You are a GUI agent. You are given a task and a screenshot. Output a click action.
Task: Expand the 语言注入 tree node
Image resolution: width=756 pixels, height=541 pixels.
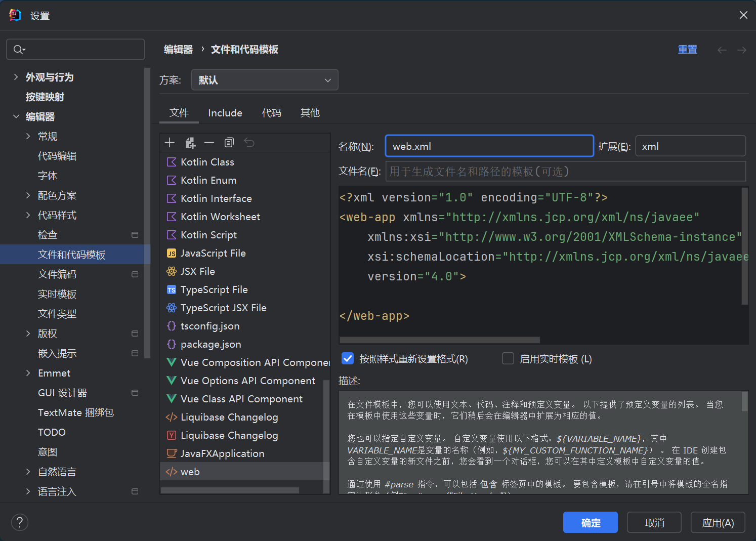pyautogui.click(x=28, y=491)
